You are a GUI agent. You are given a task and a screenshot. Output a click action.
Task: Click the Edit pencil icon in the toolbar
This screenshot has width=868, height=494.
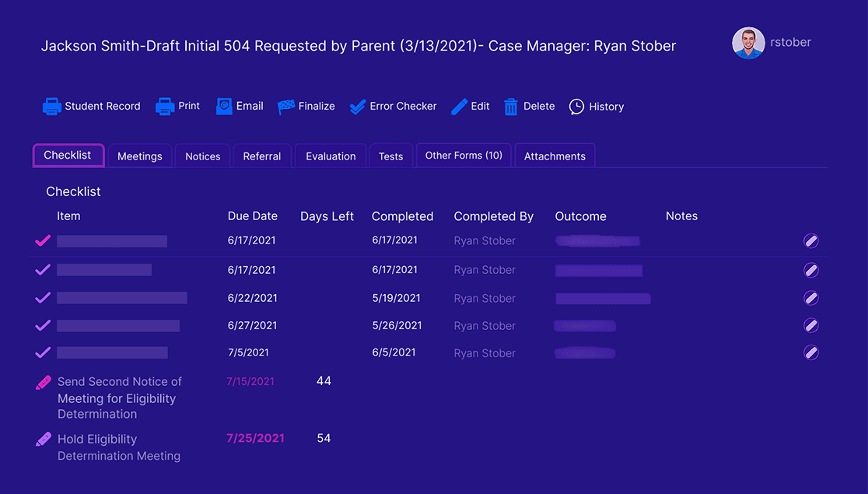pyautogui.click(x=457, y=106)
